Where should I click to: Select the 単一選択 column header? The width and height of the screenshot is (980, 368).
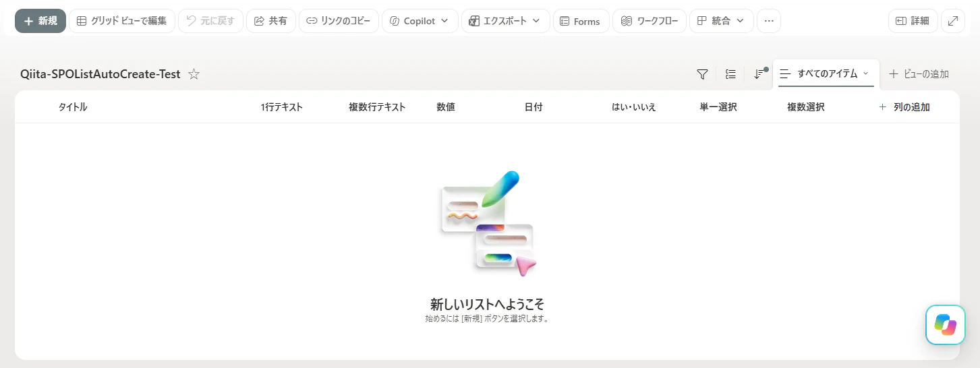click(718, 107)
